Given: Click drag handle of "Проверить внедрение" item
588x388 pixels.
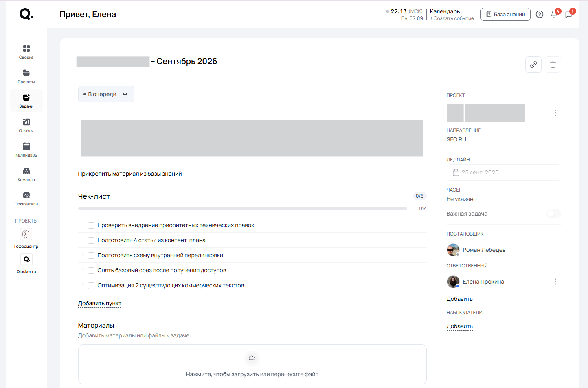Looking at the screenshot, I should tap(83, 225).
